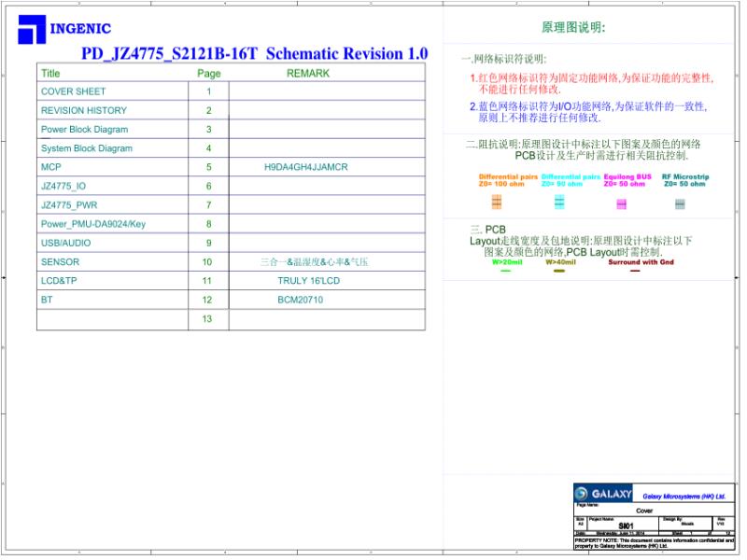Select the MCP row title
747x560 pixels.
click(x=51, y=167)
